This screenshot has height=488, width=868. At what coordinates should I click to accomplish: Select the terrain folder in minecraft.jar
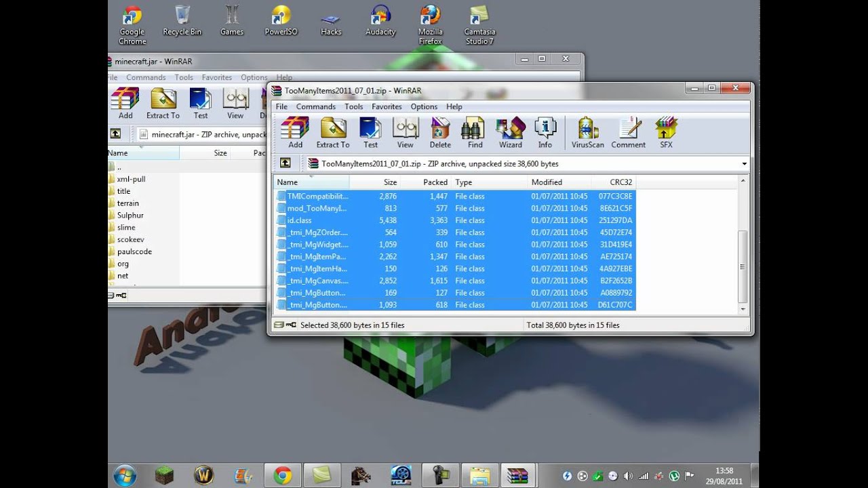tap(127, 203)
